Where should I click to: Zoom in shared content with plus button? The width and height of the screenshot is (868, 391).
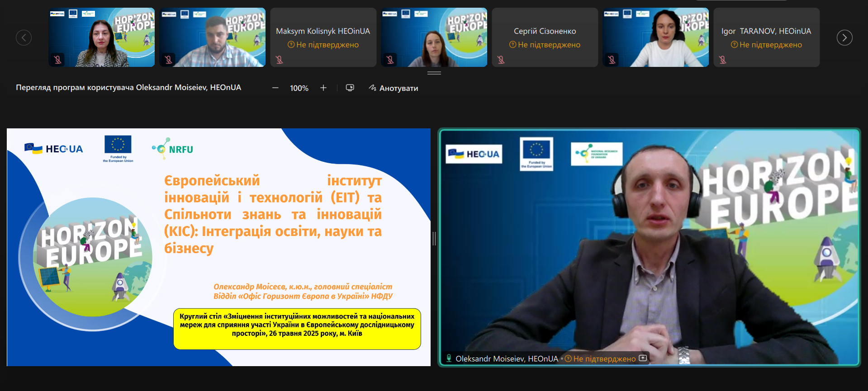(x=323, y=88)
